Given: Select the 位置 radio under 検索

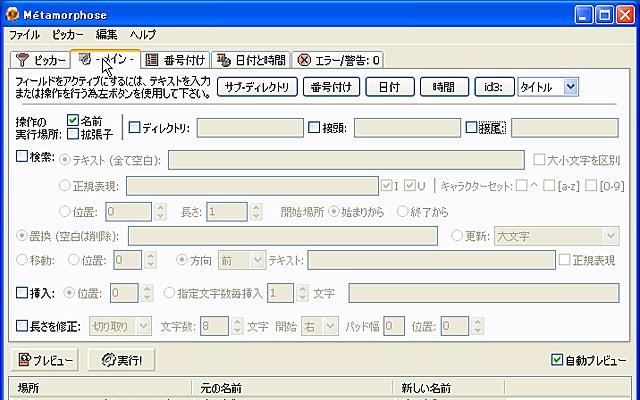Looking at the screenshot, I should 65,211.
